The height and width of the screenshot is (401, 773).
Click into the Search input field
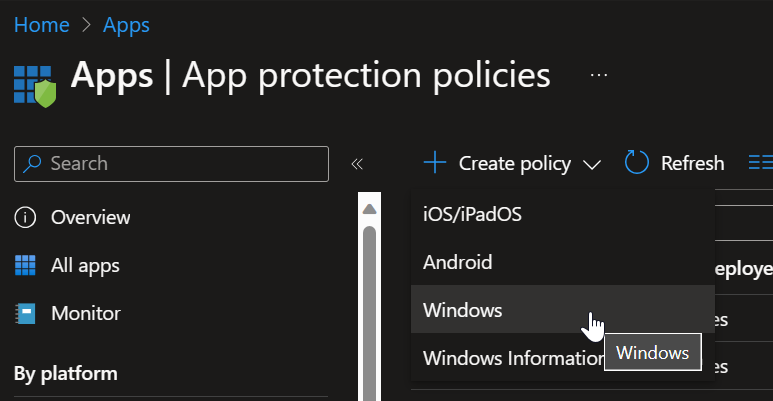pos(180,163)
